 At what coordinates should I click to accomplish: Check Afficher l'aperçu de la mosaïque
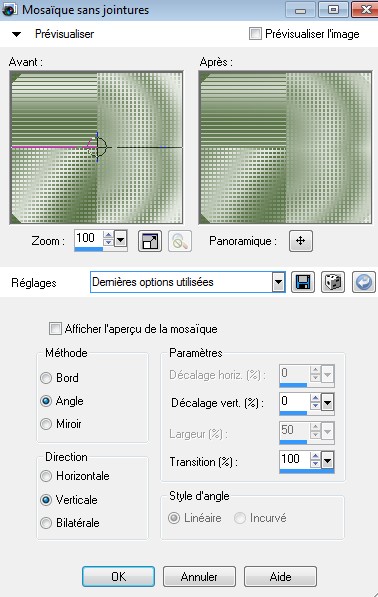(x=55, y=329)
